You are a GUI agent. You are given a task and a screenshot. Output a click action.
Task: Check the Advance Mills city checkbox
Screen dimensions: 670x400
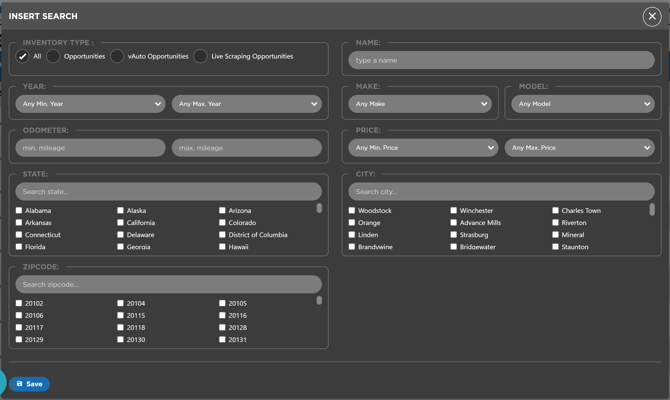click(x=453, y=222)
